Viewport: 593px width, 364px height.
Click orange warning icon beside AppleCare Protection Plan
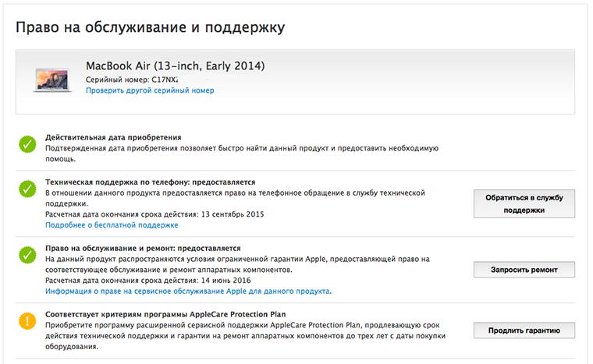pos(27,320)
